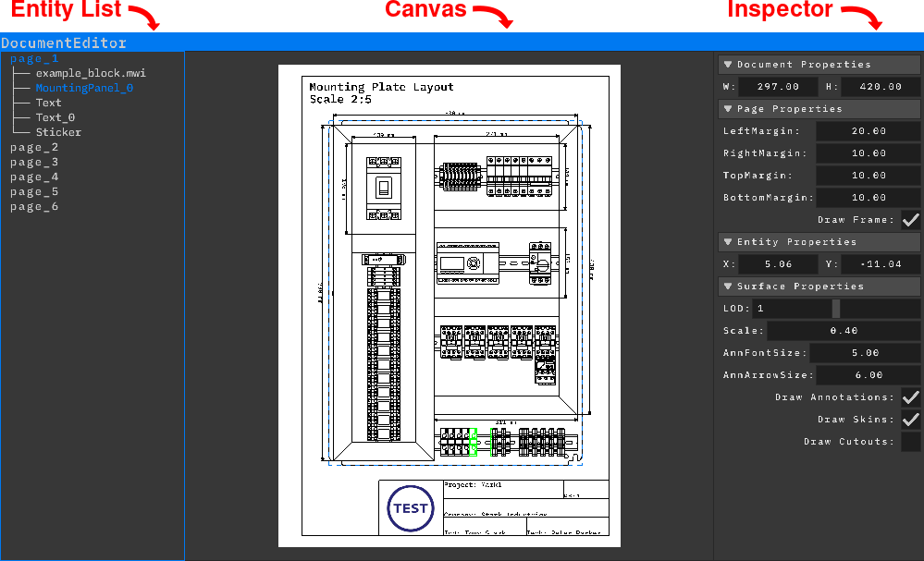Collapse Surface Properties section
924x561 pixels.
click(819, 287)
